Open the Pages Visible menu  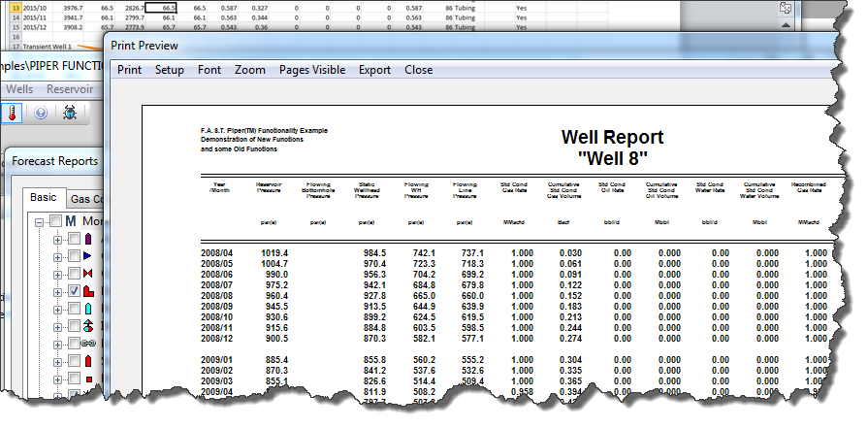pyautogui.click(x=312, y=70)
